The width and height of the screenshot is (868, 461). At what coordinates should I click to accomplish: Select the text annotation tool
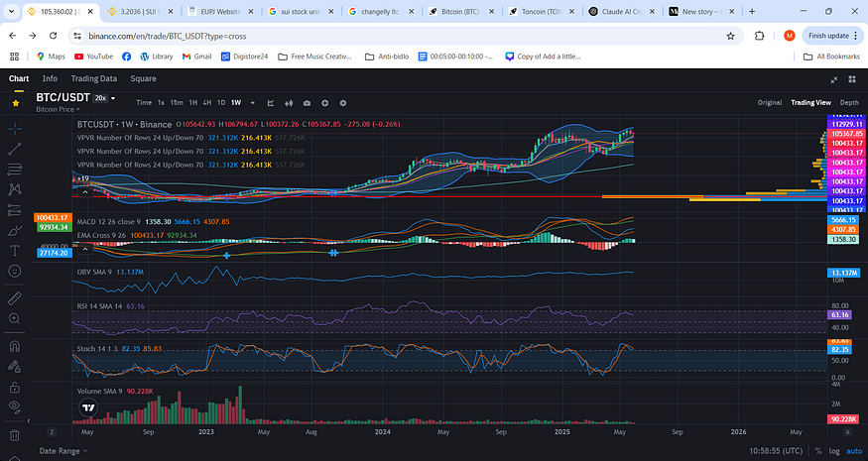[15, 251]
